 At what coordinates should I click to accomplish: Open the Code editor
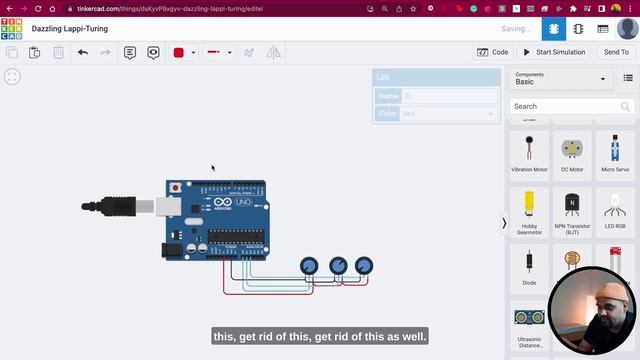(x=493, y=52)
